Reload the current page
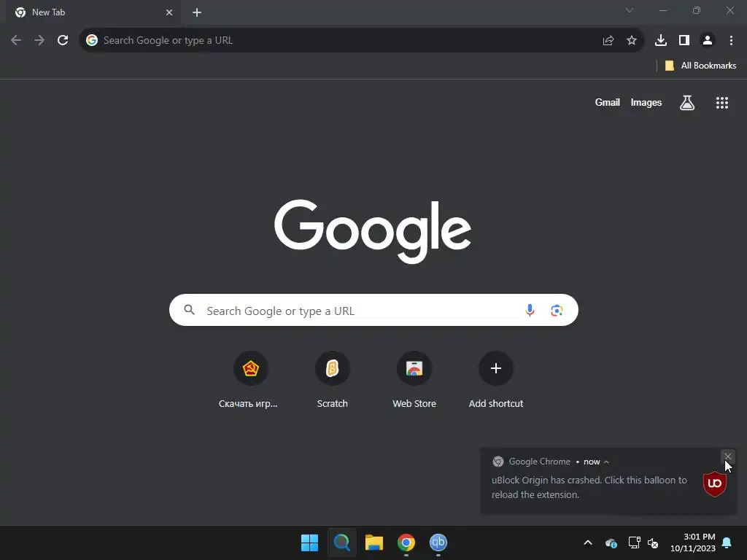This screenshot has height=560, width=747. point(63,41)
